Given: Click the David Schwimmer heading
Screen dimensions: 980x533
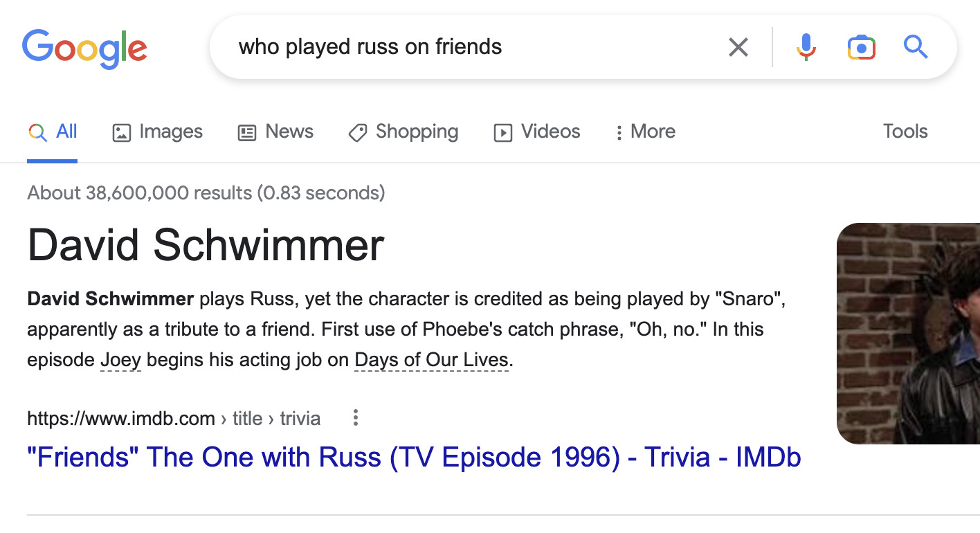Looking at the screenshot, I should coord(205,245).
